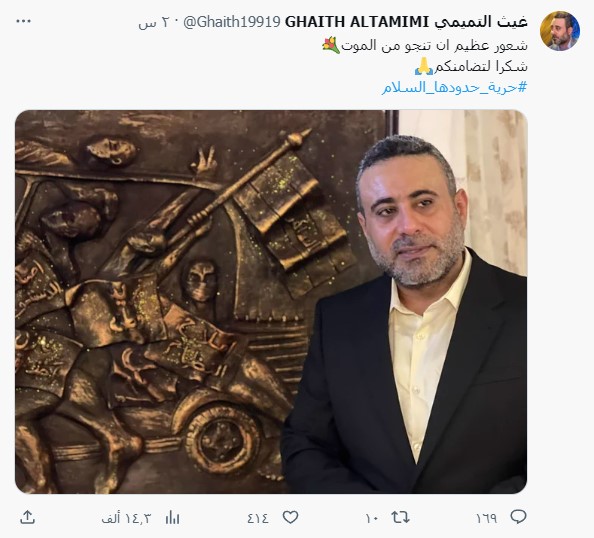
Task: Like the tweet with the heart icon
Action: click(291, 517)
